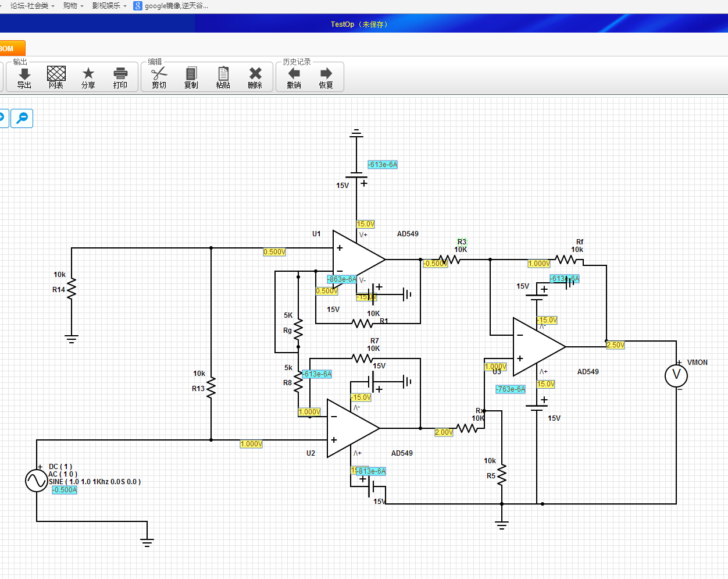728x579 pixels.
Task: Select resistor R5 symbol
Action: coord(502,475)
